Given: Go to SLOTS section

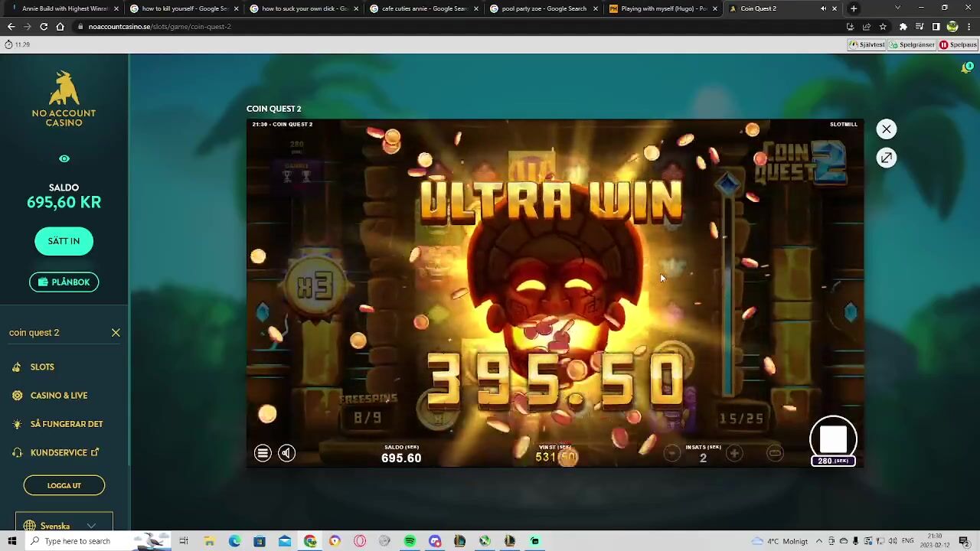Looking at the screenshot, I should pyautogui.click(x=42, y=367).
